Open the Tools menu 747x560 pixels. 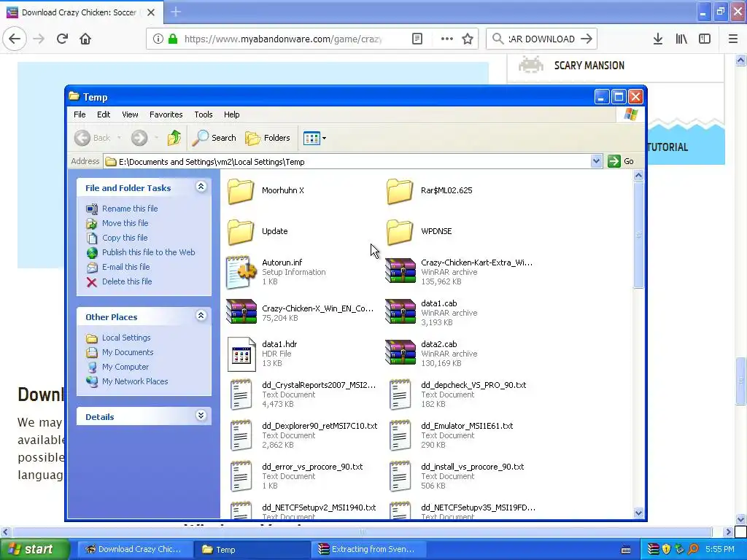(203, 114)
